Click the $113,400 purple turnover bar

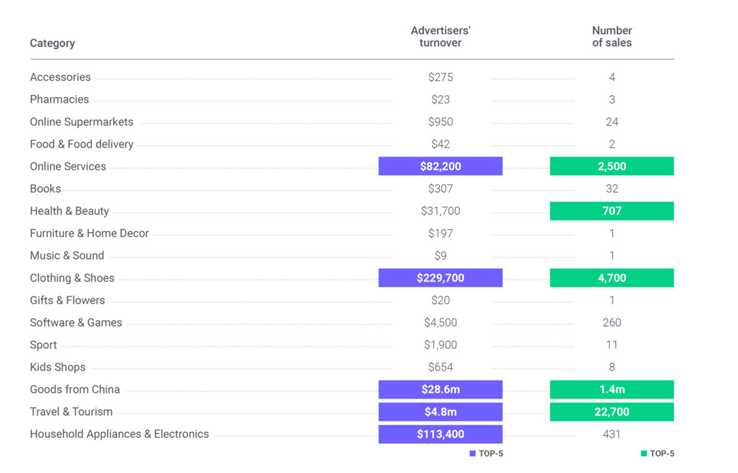coord(440,434)
